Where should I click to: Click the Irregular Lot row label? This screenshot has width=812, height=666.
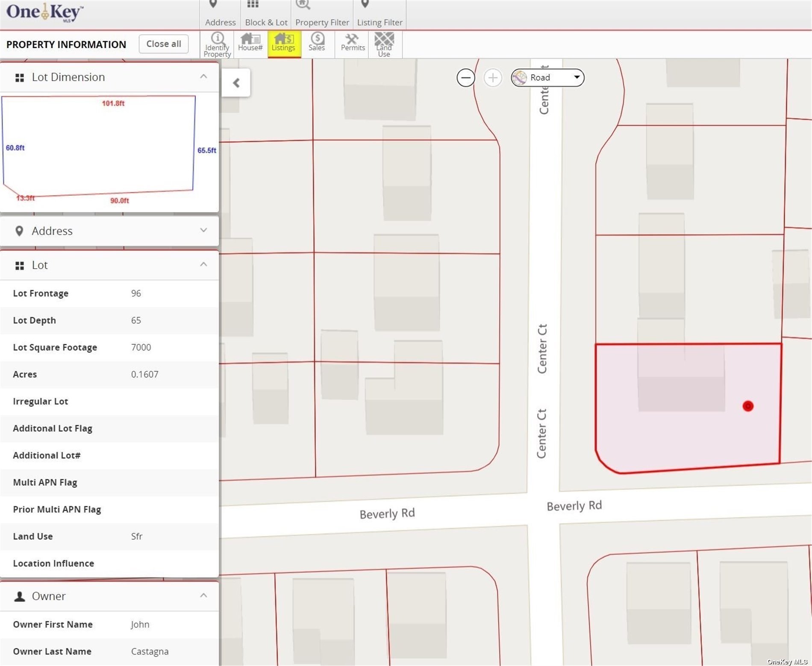tap(41, 402)
